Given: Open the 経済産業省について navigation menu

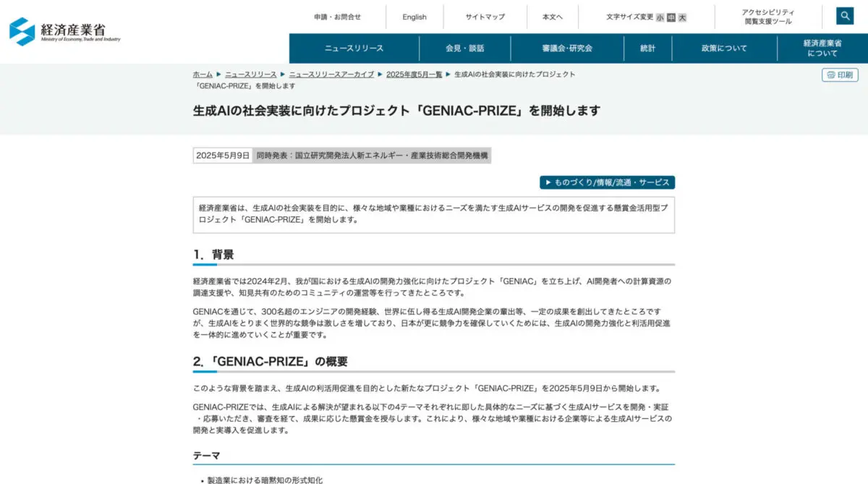Looking at the screenshot, I should pyautogui.click(x=821, y=48).
